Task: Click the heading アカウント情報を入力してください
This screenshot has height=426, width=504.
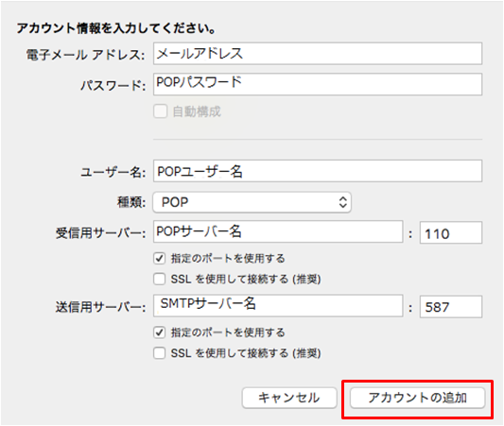Action: (116, 28)
